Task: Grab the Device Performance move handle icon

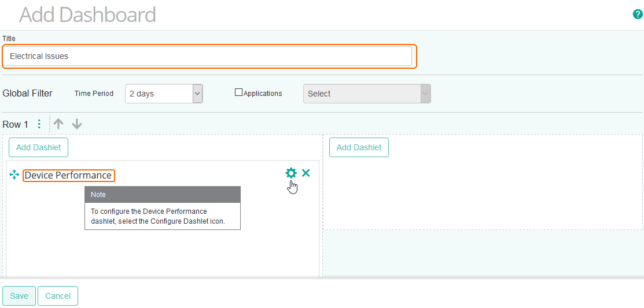Action: (14, 175)
